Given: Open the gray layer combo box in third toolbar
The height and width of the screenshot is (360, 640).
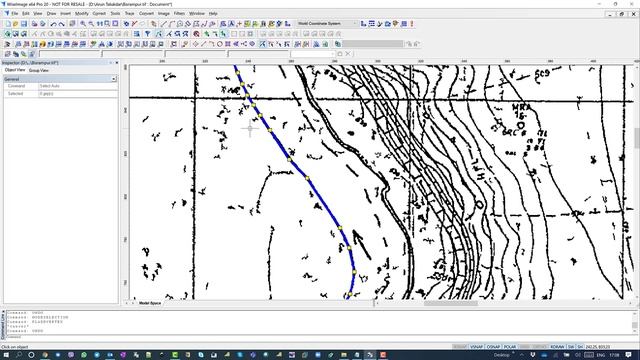Looking at the screenshot, I should (373, 44).
